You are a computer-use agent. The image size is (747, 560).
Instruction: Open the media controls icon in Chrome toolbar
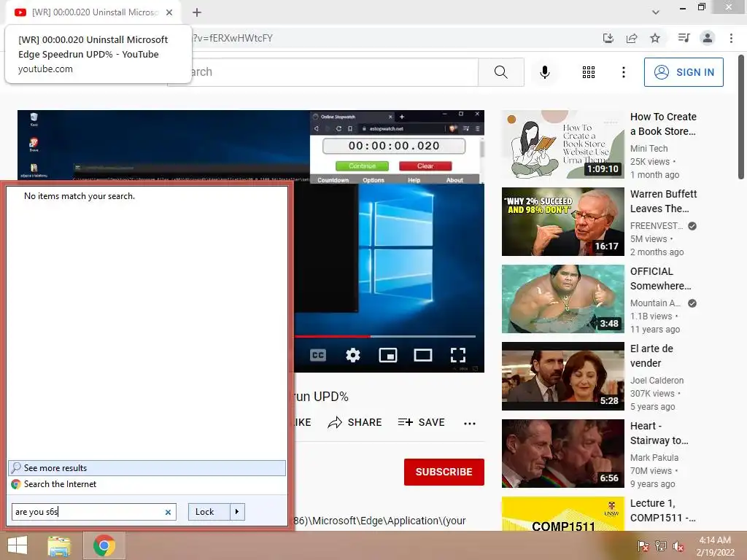[x=684, y=38]
